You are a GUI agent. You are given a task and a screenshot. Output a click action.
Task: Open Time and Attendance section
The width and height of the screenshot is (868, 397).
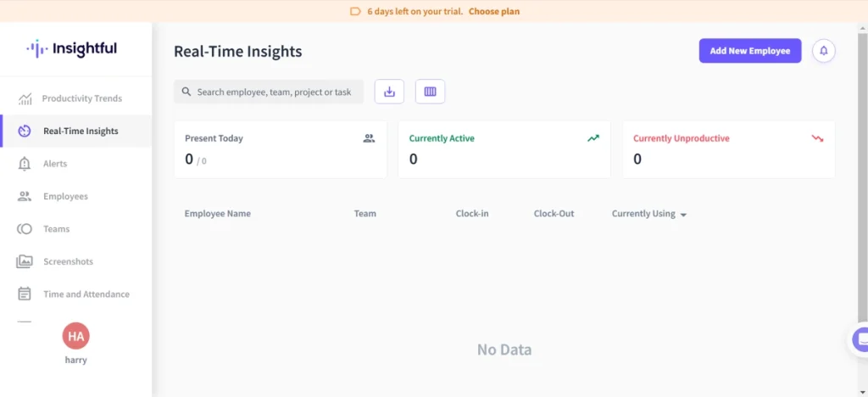[x=75, y=294]
